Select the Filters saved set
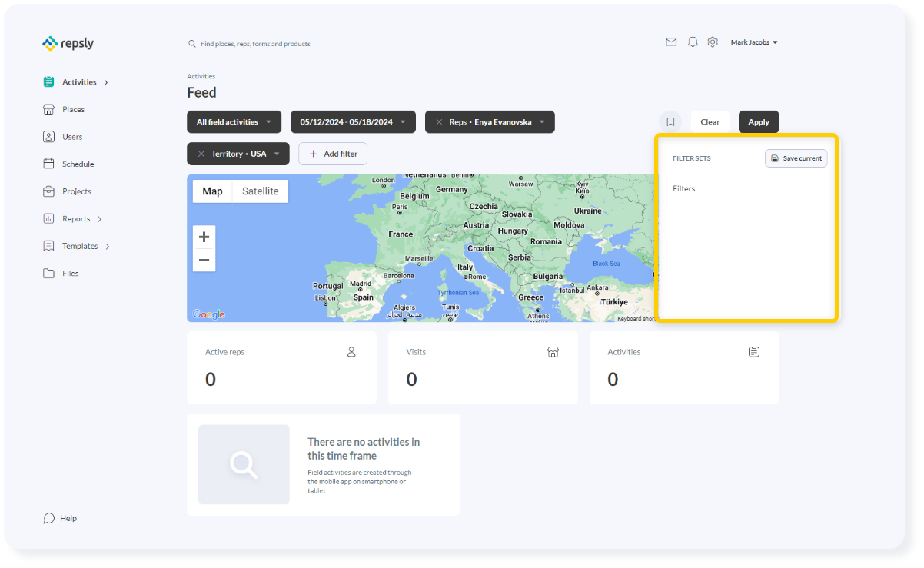924x568 pixels. pos(684,189)
